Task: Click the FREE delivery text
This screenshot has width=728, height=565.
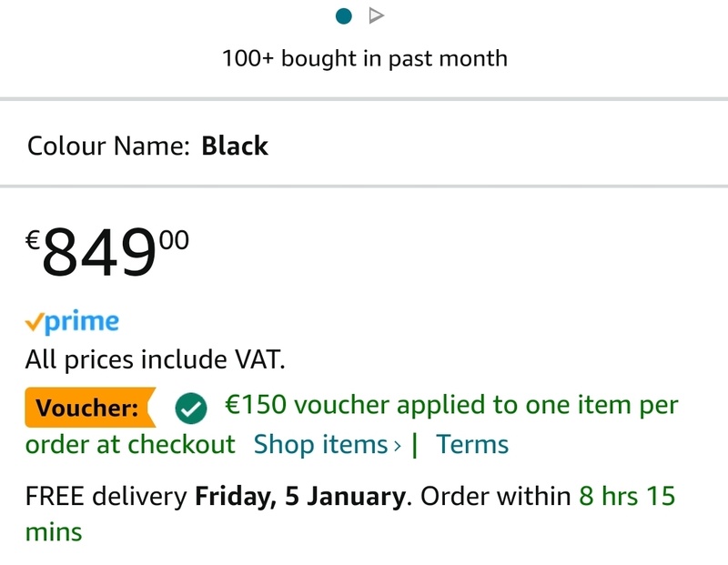Action: coord(106,497)
